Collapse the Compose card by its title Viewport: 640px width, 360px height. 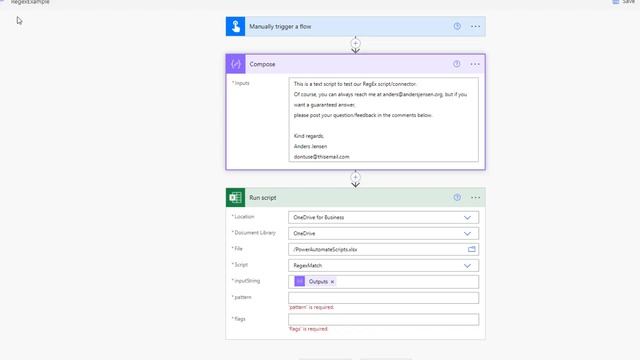(262, 64)
